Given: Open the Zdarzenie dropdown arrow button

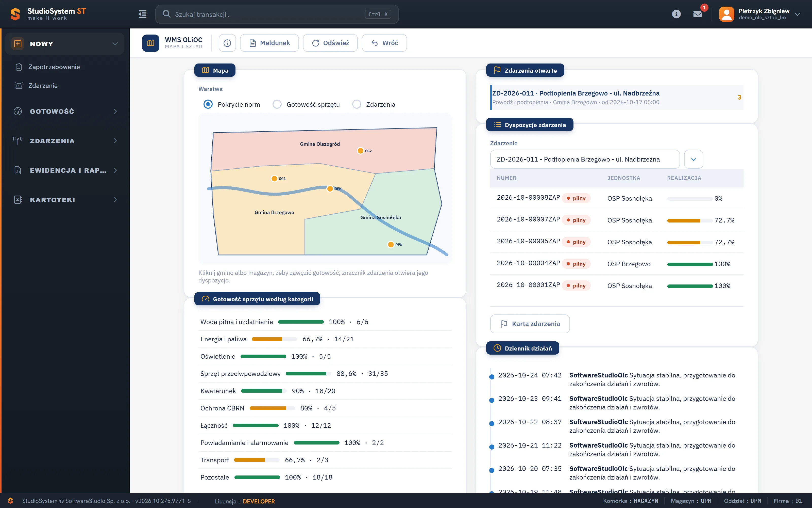Looking at the screenshot, I should 693,159.
